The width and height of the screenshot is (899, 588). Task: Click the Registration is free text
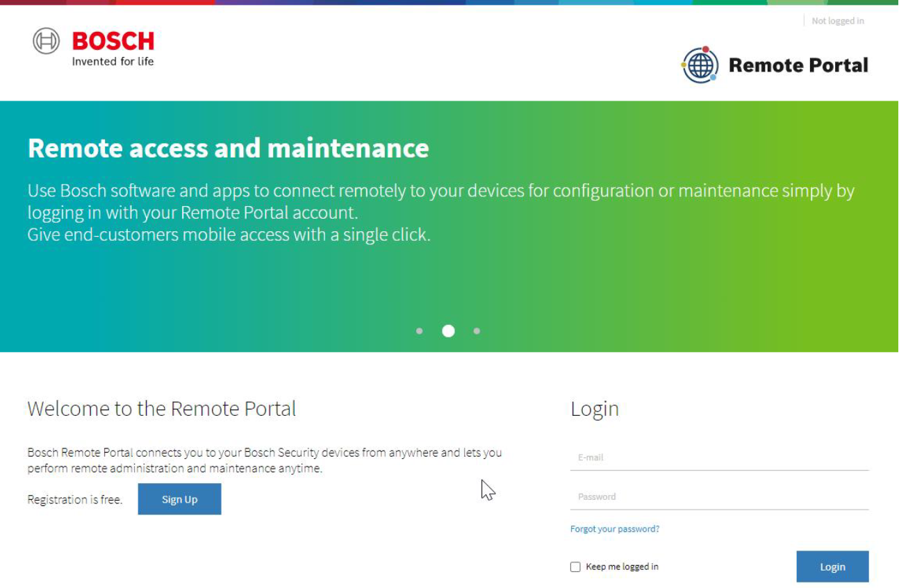pos(75,499)
